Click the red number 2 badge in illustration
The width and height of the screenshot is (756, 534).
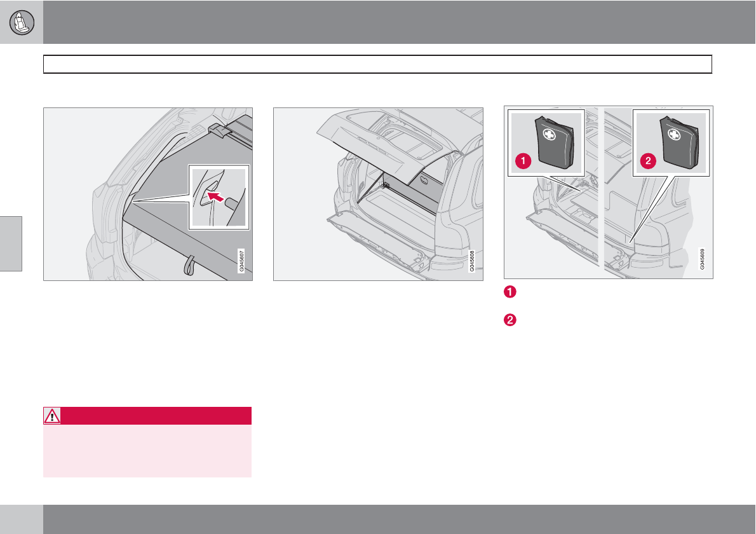tap(648, 161)
